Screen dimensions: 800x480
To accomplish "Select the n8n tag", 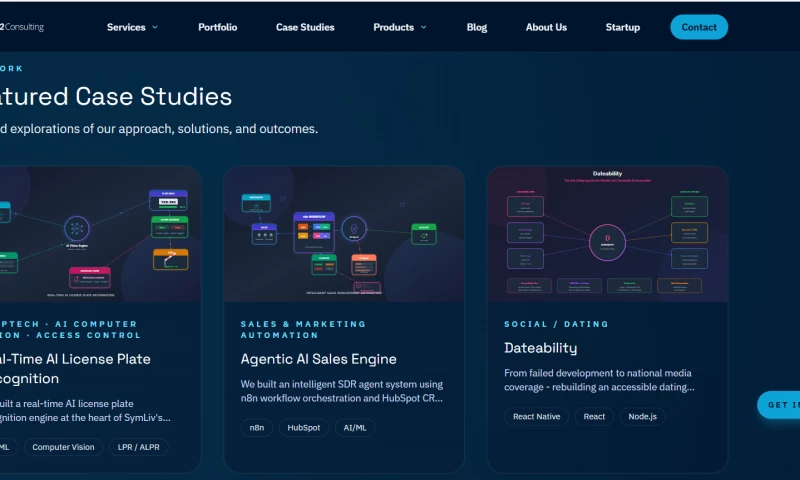I will click(x=257, y=427).
